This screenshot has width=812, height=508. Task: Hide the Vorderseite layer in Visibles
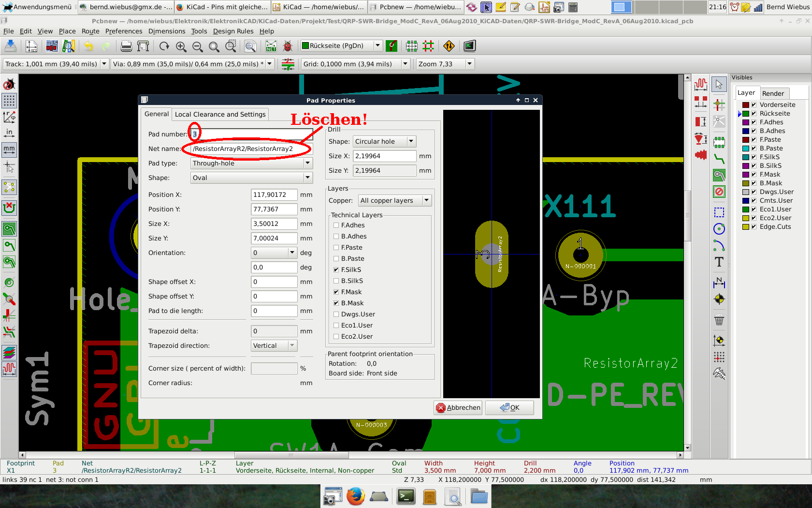coord(754,105)
